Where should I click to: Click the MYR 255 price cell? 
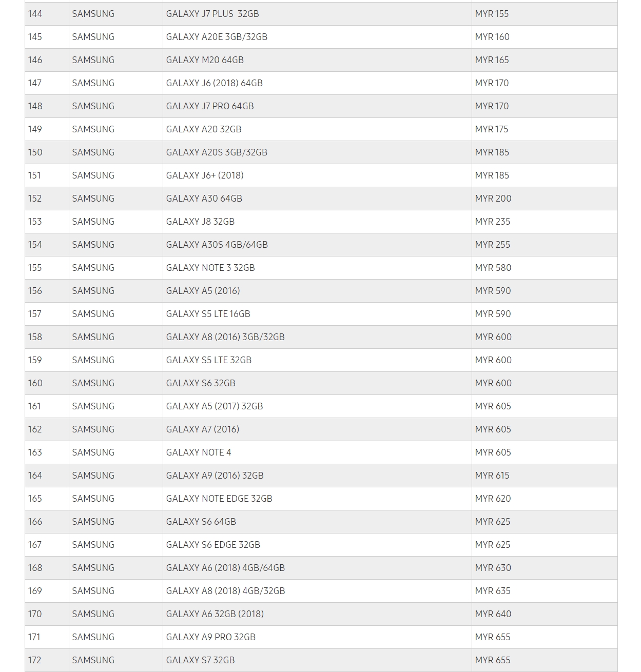coord(492,245)
